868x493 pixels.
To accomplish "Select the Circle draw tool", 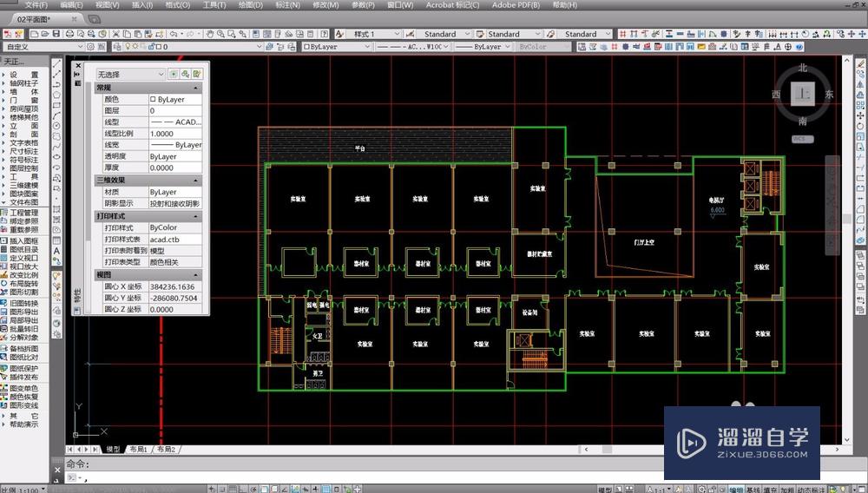I will (57, 126).
